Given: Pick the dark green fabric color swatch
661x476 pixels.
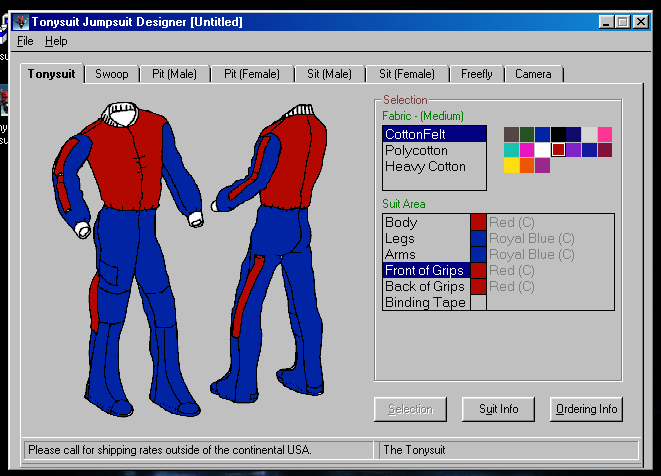Looking at the screenshot, I should 527,134.
